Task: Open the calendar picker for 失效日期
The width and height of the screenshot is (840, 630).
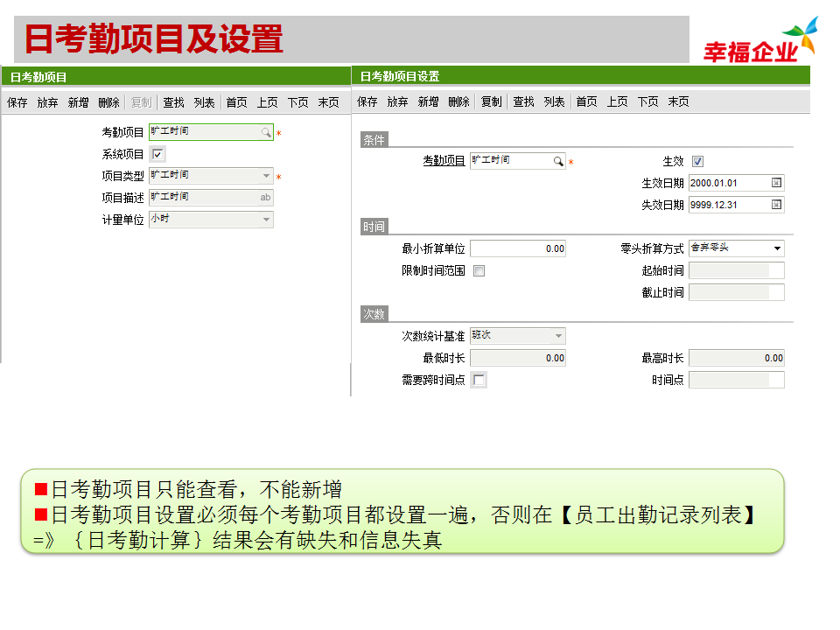Action: coord(774,205)
